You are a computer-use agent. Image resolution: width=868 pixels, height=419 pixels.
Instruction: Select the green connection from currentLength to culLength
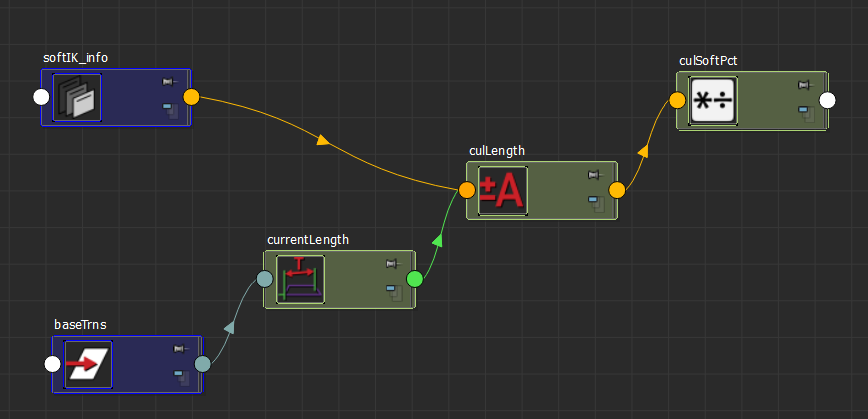tap(437, 240)
